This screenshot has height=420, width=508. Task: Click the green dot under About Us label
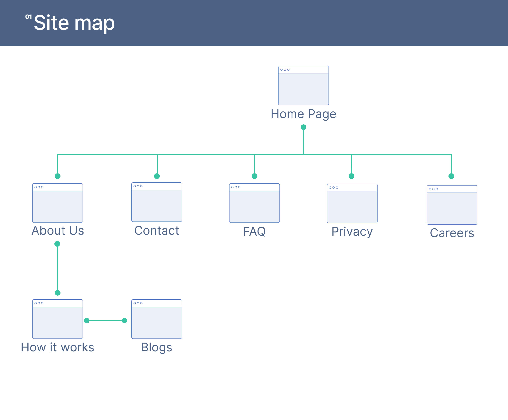(x=57, y=244)
